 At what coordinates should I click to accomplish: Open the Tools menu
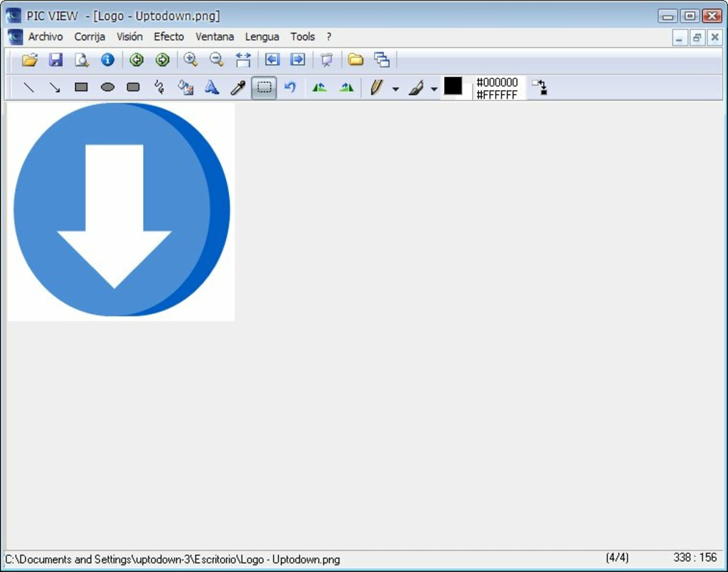tap(302, 36)
